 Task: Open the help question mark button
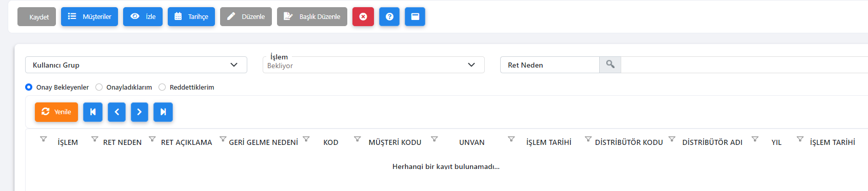pyautogui.click(x=389, y=16)
